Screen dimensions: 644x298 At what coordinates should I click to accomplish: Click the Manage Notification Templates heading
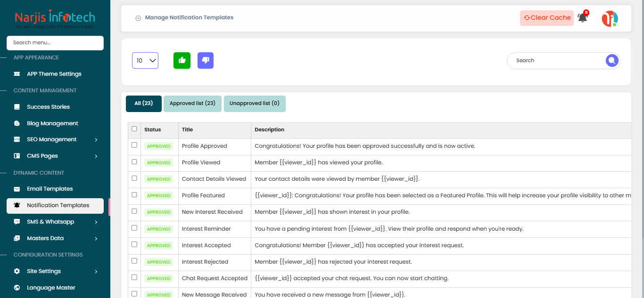[189, 17]
